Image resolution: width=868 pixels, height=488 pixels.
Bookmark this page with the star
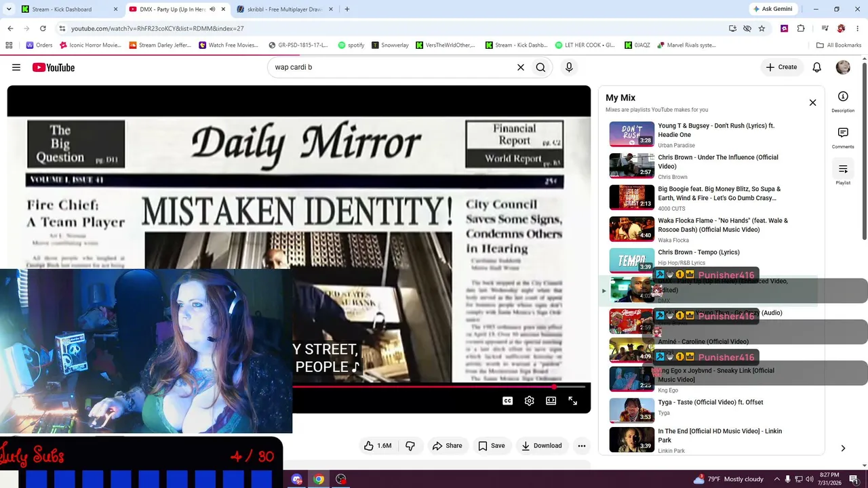(x=762, y=28)
